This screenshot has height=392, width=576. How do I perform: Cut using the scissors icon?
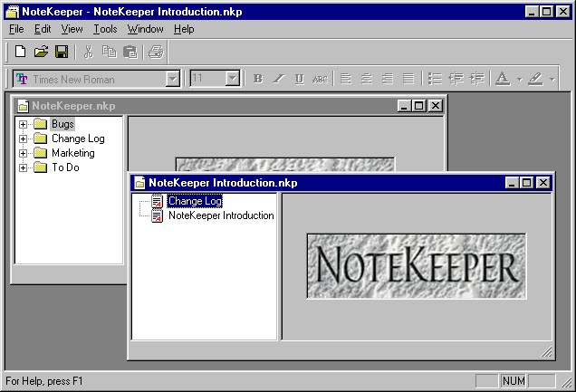coord(88,52)
